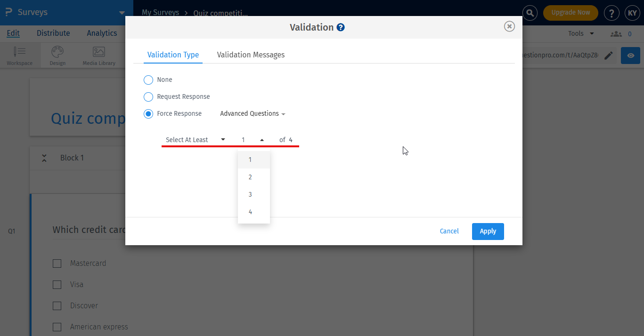Image resolution: width=644 pixels, height=336 pixels.
Task: Open the Select At Least dropdown
Action: pyautogui.click(x=195, y=139)
